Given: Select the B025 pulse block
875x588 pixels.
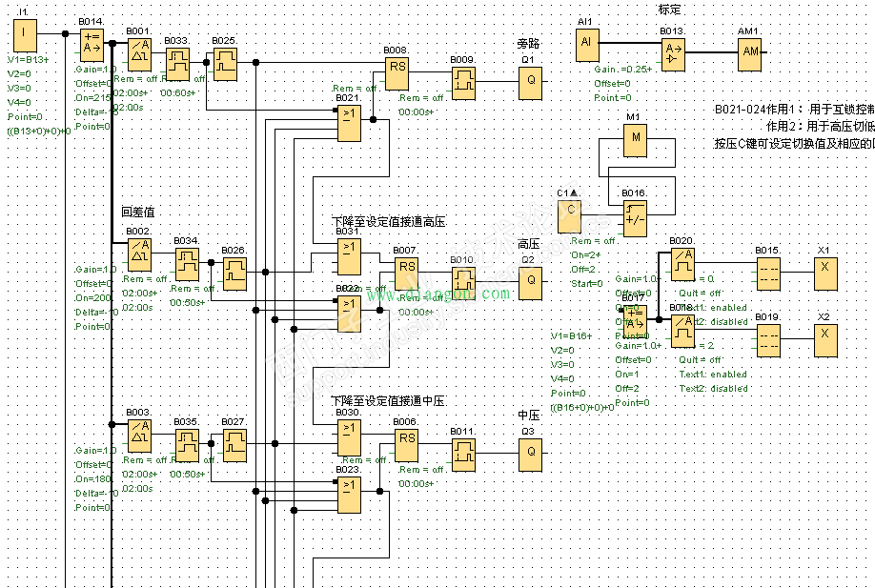Looking at the screenshot, I should pyautogui.click(x=226, y=64).
